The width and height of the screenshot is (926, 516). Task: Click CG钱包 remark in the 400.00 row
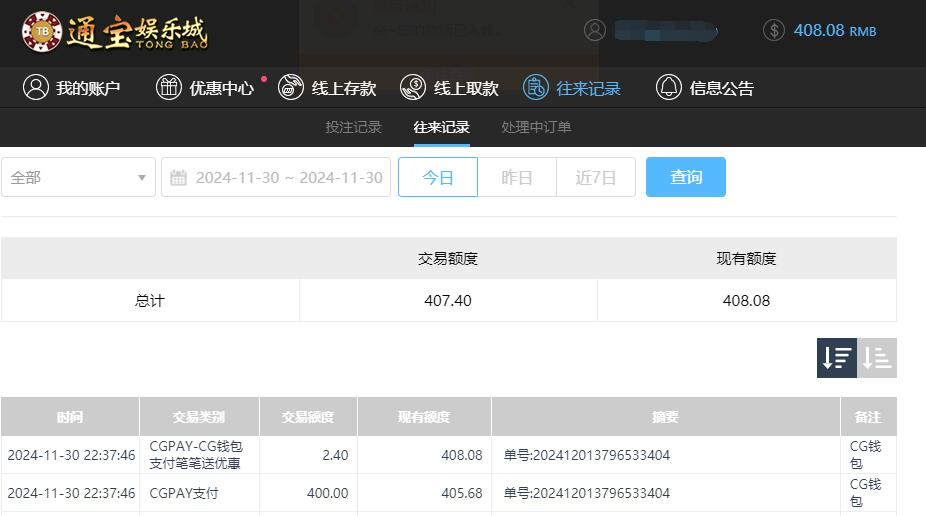coord(865,493)
